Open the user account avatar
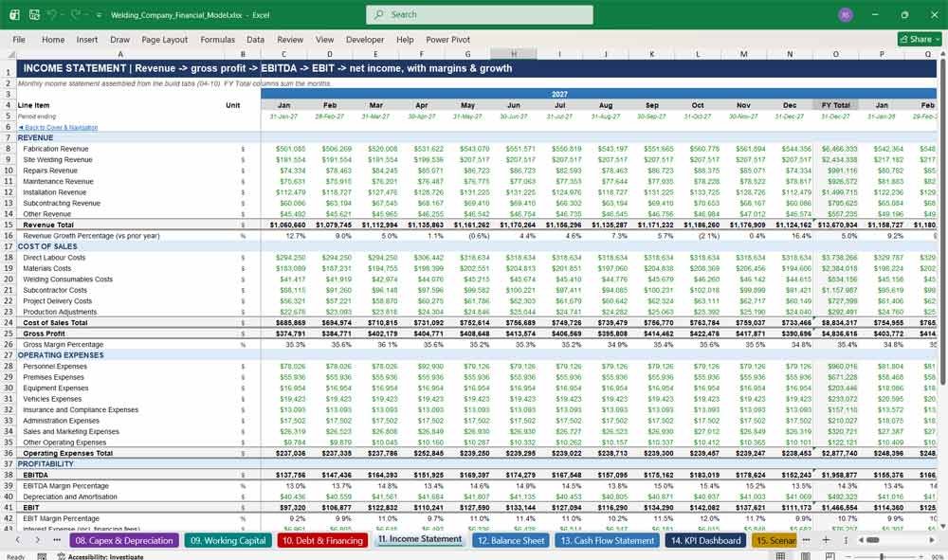The width and height of the screenshot is (948, 560). [x=846, y=14]
